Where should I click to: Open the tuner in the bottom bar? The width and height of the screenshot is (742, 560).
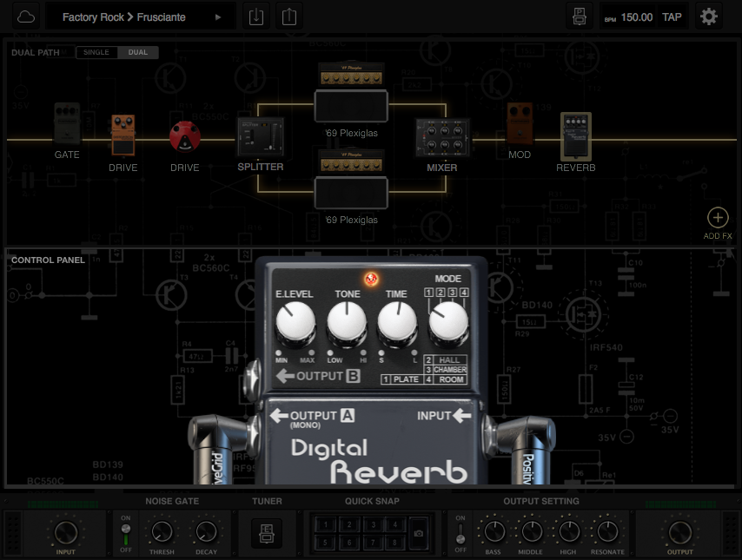(267, 532)
